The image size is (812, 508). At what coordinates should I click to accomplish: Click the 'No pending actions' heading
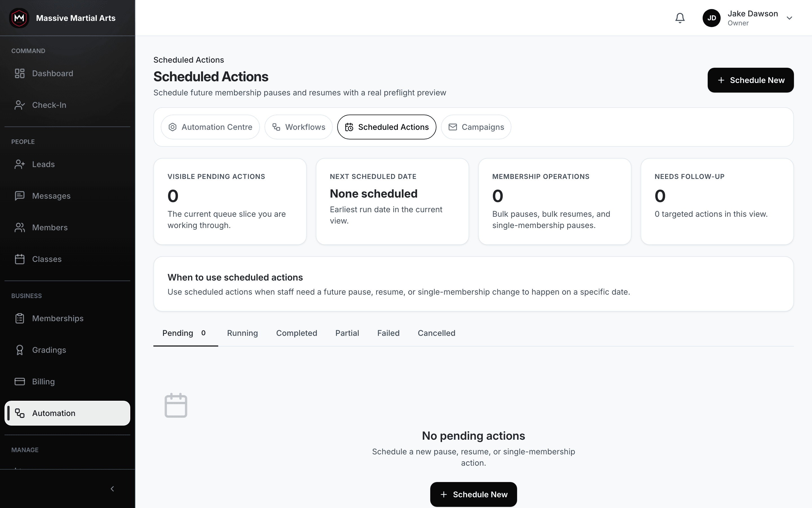coord(473,435)
